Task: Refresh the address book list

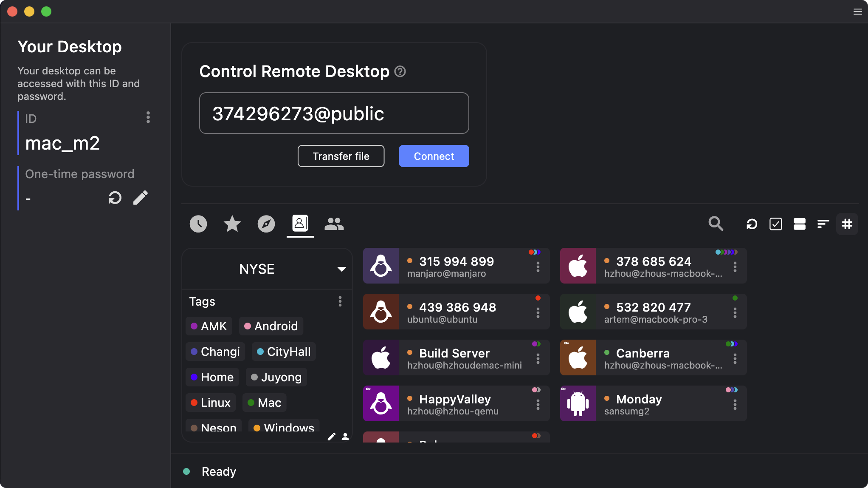Action: tap(752, 224)
